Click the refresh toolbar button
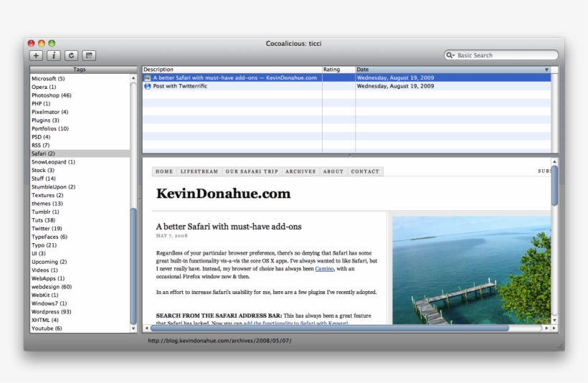 click(x=71, y=55)
